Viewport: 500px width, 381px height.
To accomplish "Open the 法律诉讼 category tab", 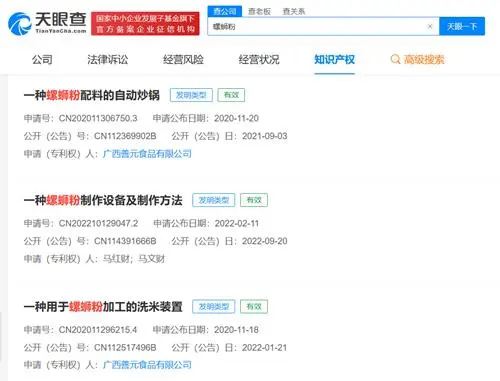I will (x=108, y=60).
